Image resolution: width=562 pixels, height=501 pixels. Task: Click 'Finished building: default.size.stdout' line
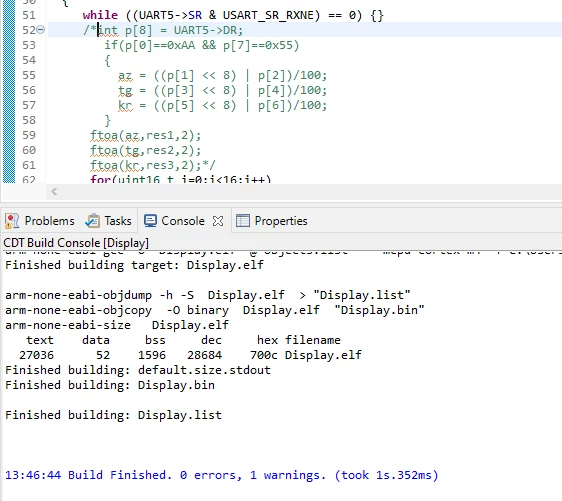(x=138, y=370)
